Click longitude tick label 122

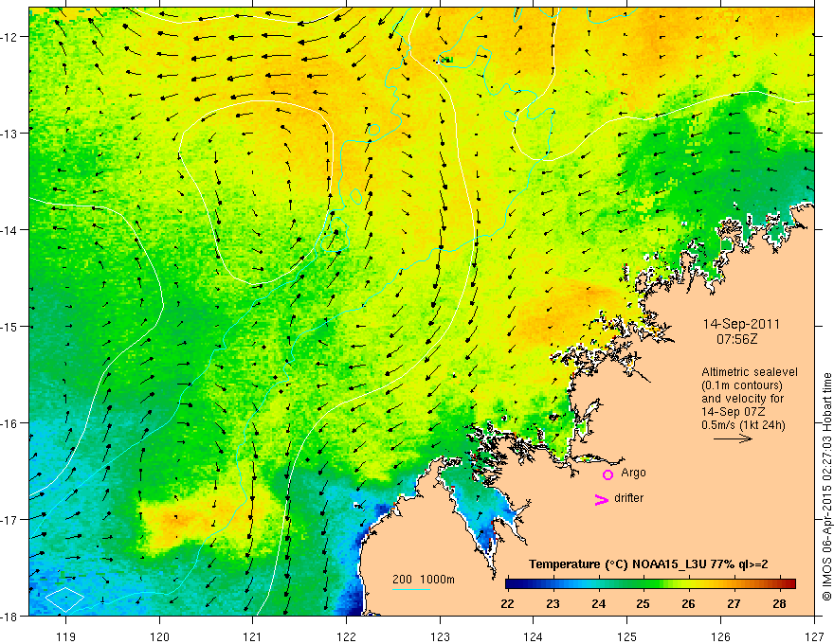(346, 637)
